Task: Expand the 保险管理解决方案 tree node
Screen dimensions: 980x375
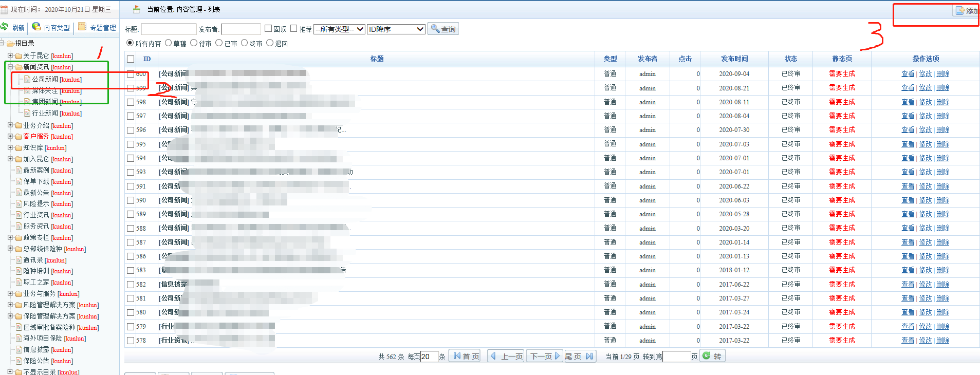Action: coord(10,316)
